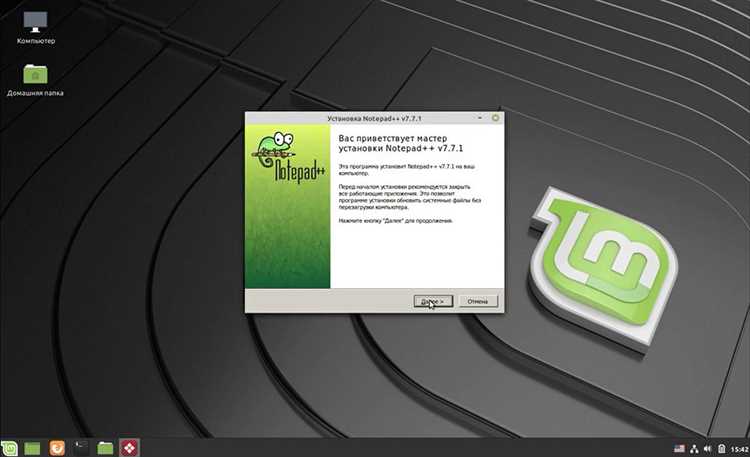Click the battery power tray icon

coord(721,449)
